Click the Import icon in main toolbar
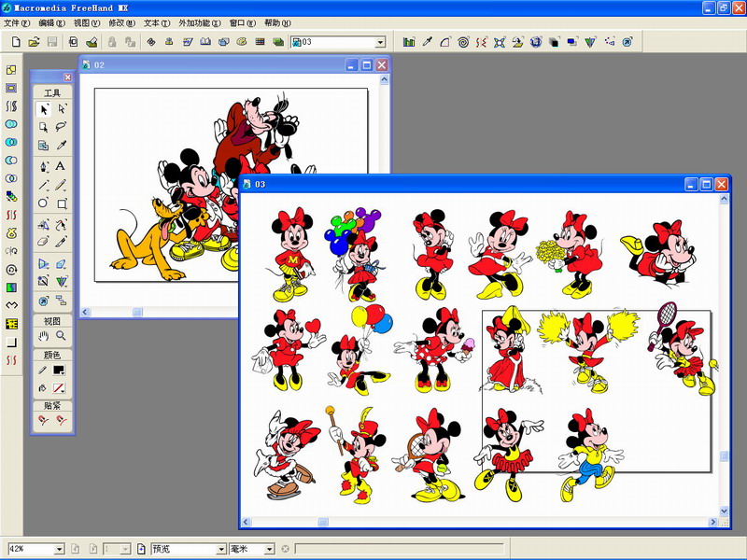This screenshot has width=747, height=560. tap(74, 42)
